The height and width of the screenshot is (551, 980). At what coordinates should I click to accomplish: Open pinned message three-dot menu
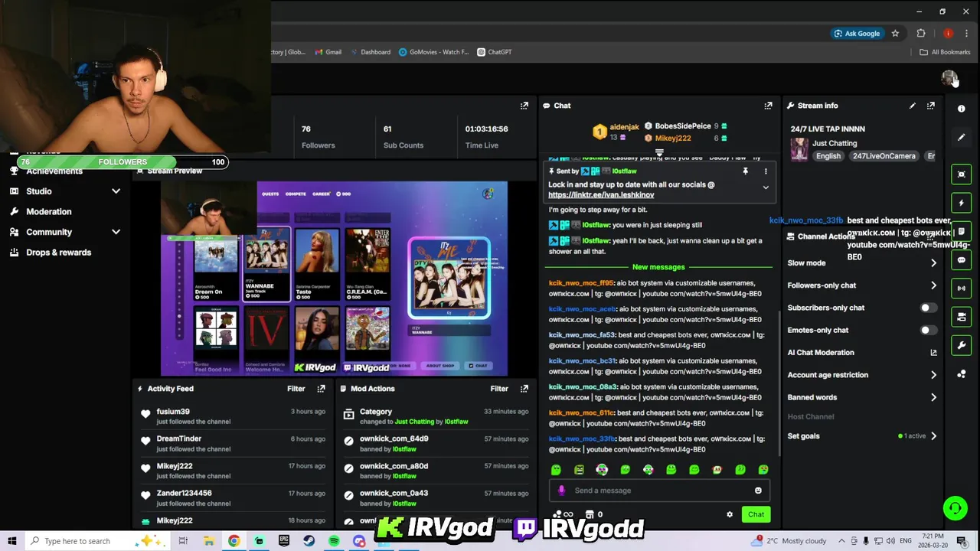766,171
